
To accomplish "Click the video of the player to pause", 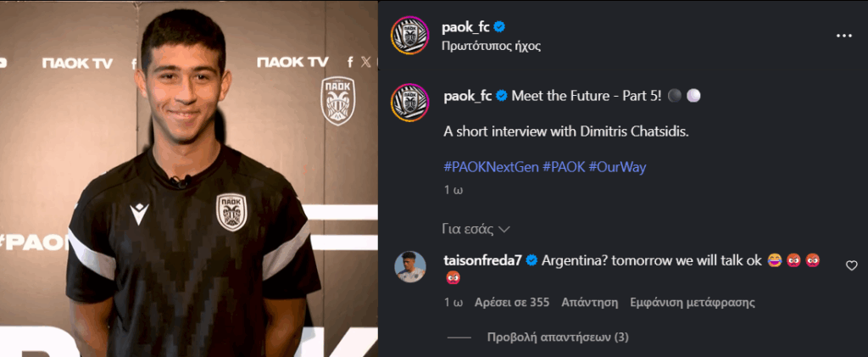I will (189, 178).
